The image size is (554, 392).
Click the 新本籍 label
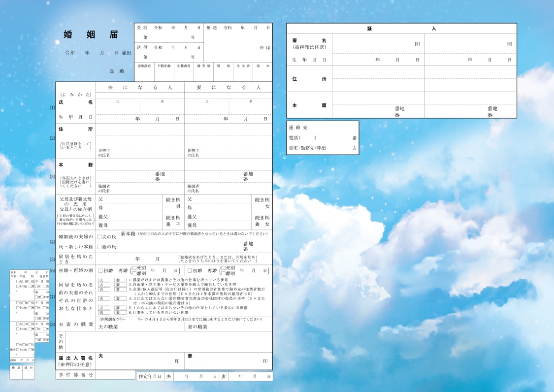[x=128, y=233]
